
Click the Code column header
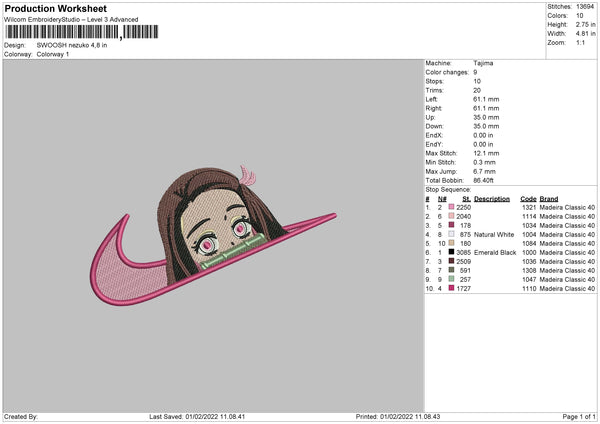click(528, 199)
